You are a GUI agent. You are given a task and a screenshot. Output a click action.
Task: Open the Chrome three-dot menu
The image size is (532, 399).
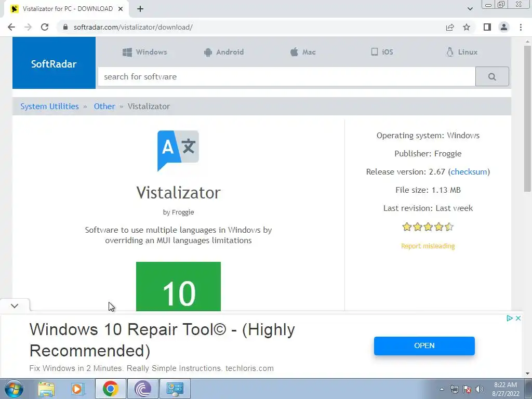tap(521, 27)
